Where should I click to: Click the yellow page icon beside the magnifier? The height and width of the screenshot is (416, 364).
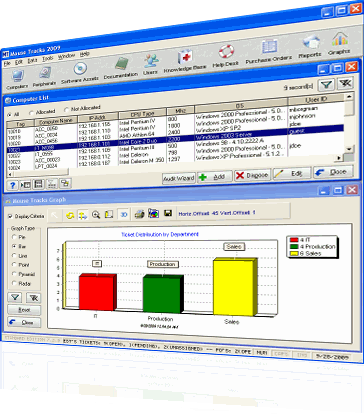click(x=109, y=215)
